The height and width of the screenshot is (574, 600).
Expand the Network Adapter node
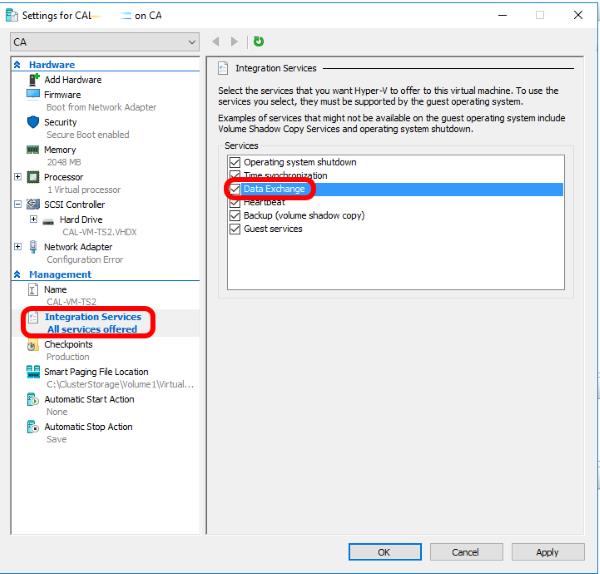[x=18, y=247]
